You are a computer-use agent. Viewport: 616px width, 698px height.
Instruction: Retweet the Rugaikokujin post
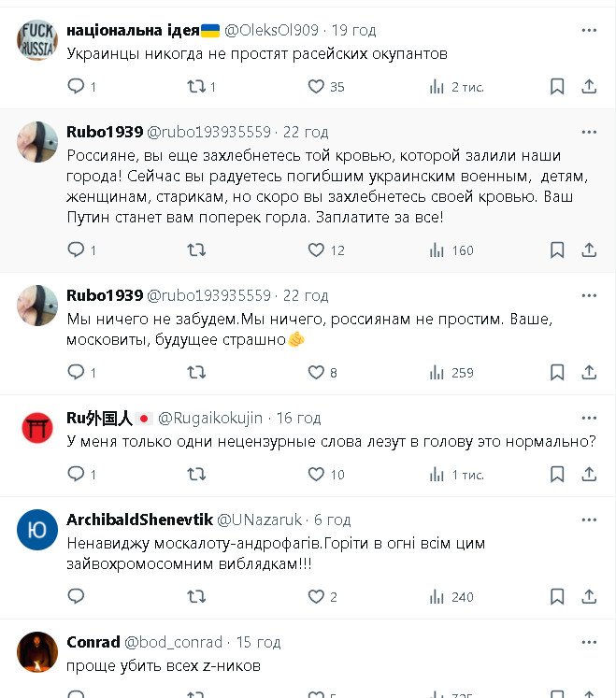tap(196, 475)
